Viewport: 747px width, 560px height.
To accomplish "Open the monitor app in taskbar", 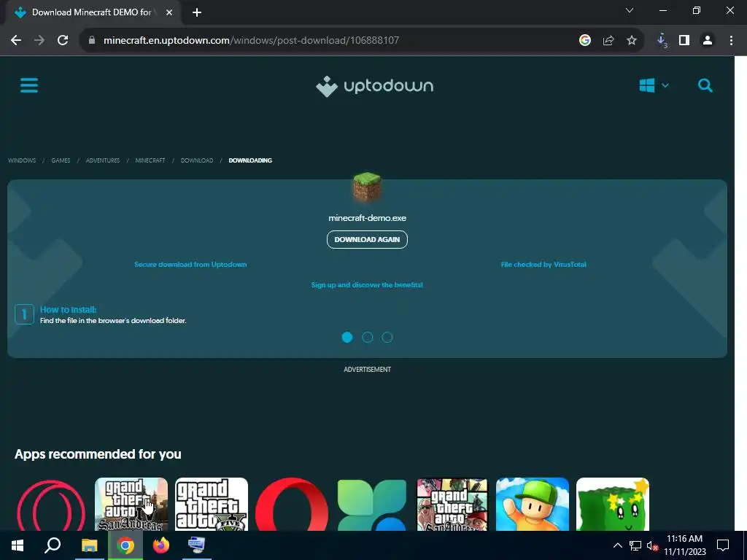I will click(196, 545).
